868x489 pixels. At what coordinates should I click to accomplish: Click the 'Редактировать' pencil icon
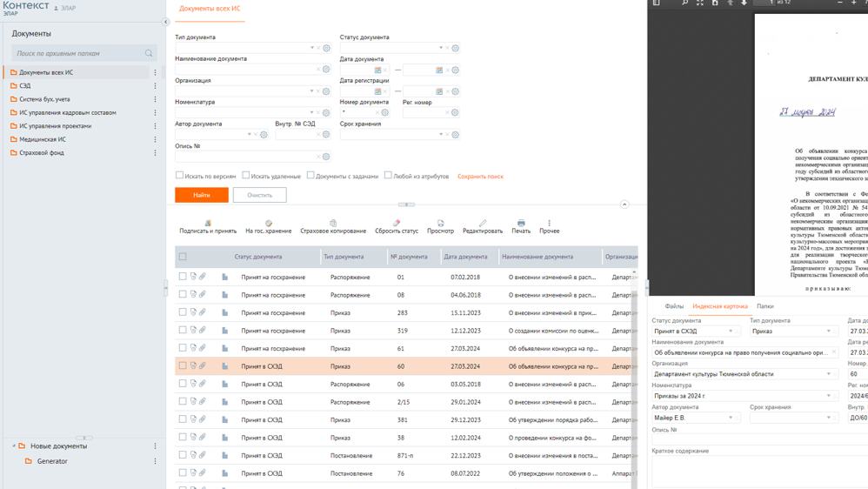[483, 223]
